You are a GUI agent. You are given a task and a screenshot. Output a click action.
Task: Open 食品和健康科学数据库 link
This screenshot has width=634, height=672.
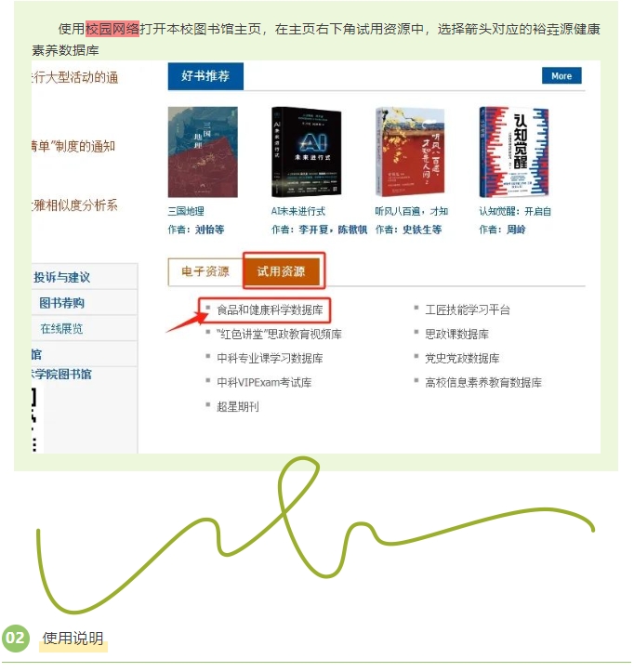coord(270,310)
